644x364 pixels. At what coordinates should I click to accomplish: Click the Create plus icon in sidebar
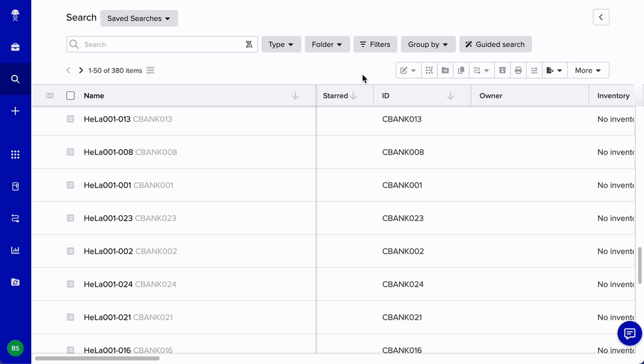(15, 111)
